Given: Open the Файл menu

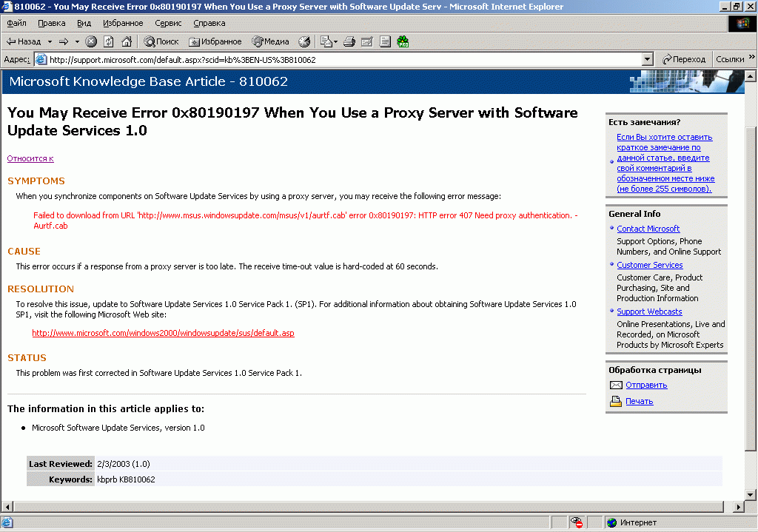Looking at the screenshot, I should (x=16, y=23).
